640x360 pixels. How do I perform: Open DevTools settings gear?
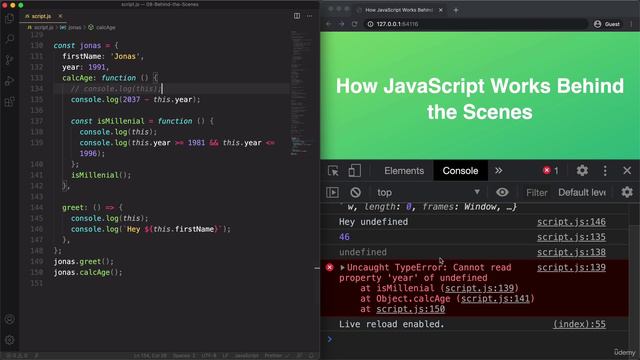point(582,171)
